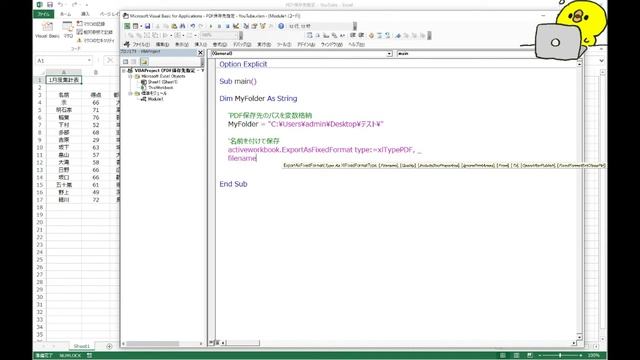This screenshot has width=640, height=360.
Task: Click the Design Mode icon in VBA toolbar
Action: [x=236, y=26]
